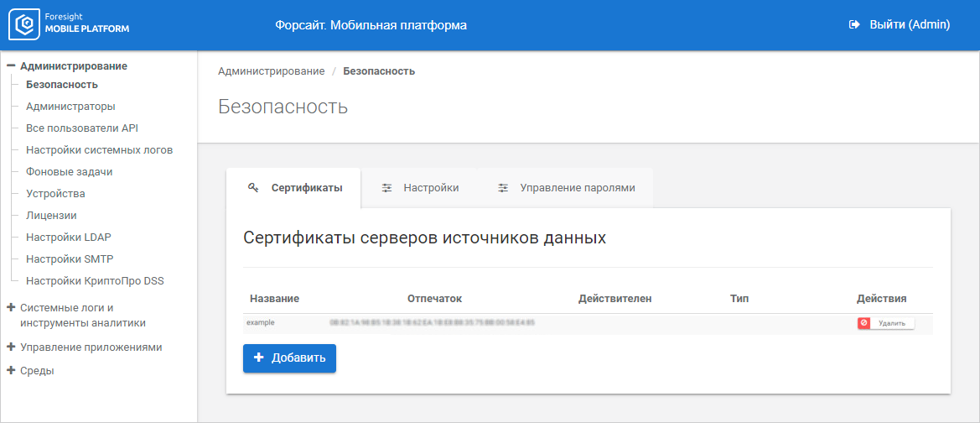Screen dimensions: 980x423
Task: Open Устройства in the sidebar
Action: point(55,193)
